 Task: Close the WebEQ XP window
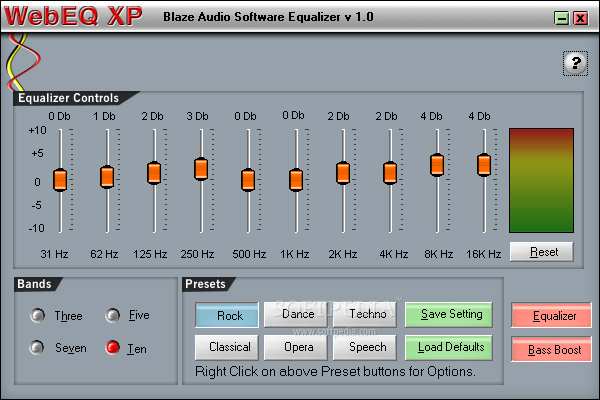[x=580, y=18]
